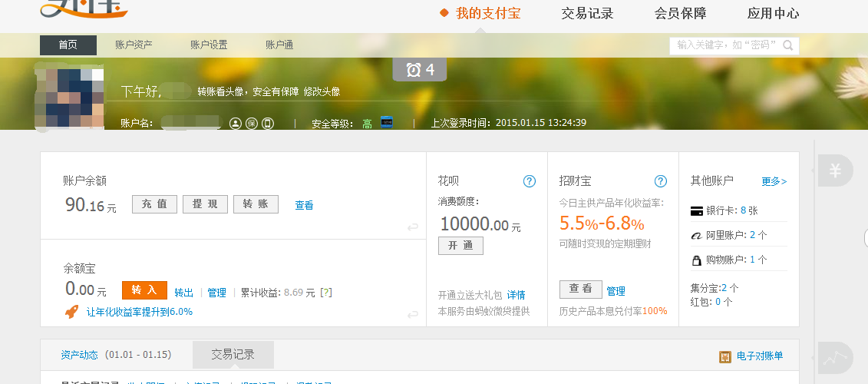Click the 保 protection badge icon
The width and height of the screenshot is (868, 384).
252,124
